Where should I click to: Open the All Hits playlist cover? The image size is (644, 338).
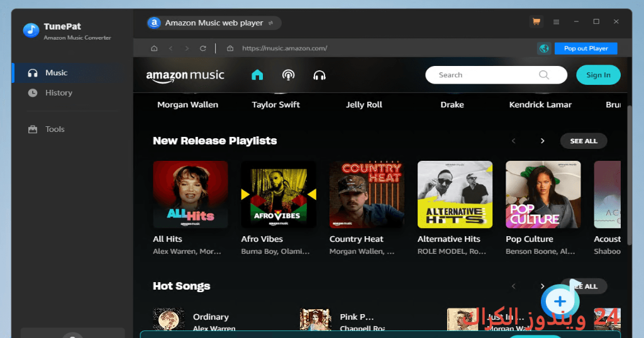tap(190, 194)
